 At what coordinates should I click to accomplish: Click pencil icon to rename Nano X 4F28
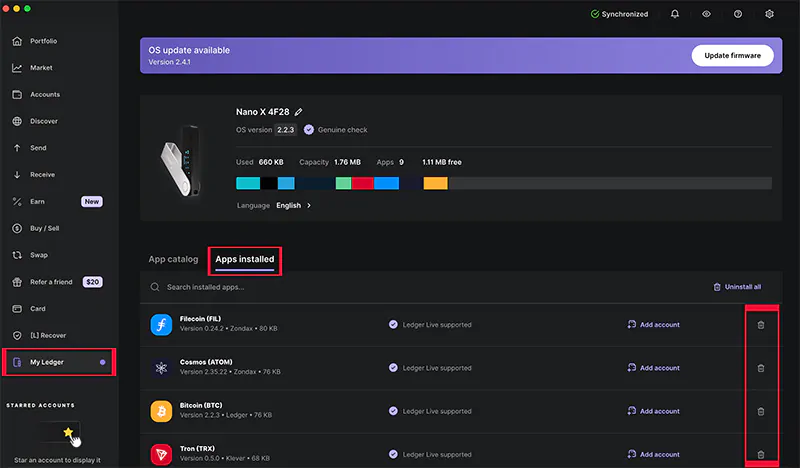(298, 112)
